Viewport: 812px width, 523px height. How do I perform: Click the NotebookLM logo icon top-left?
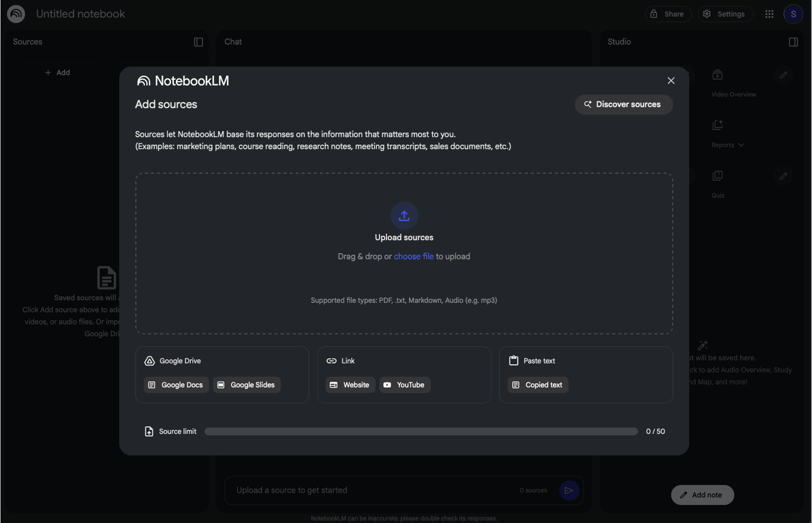coord(15,14)
